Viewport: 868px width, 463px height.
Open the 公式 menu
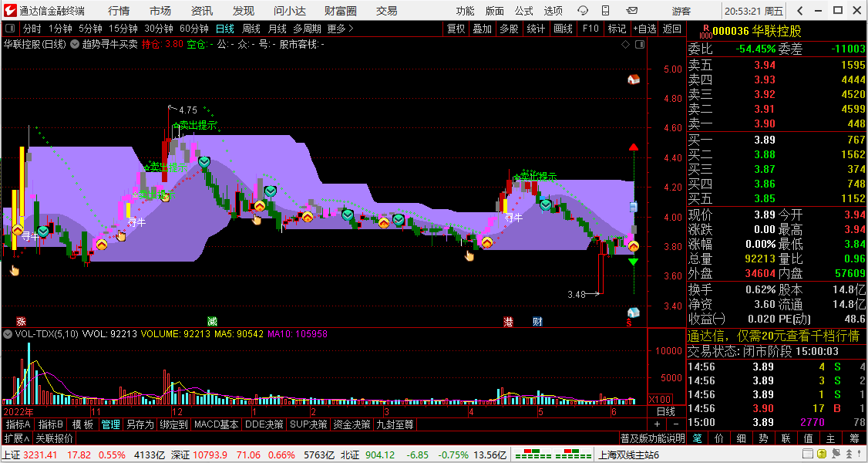pos(523,11)
